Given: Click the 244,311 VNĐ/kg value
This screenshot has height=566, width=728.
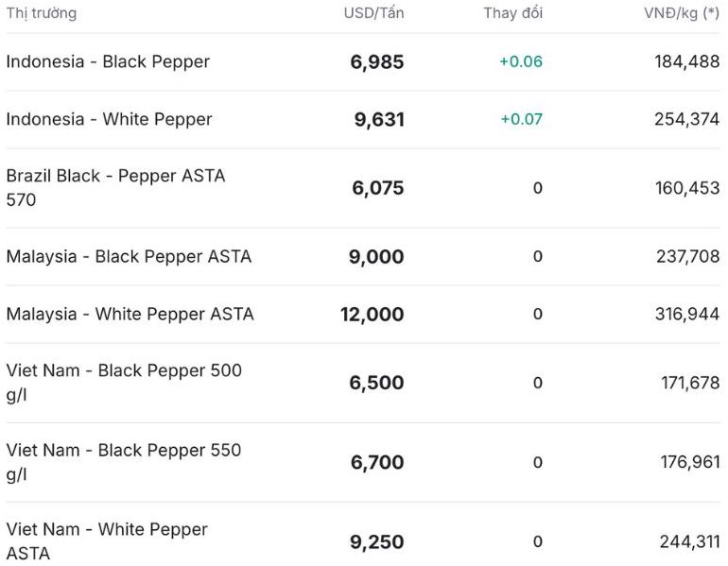Looking at the screenshot, I should pos(689,541).
